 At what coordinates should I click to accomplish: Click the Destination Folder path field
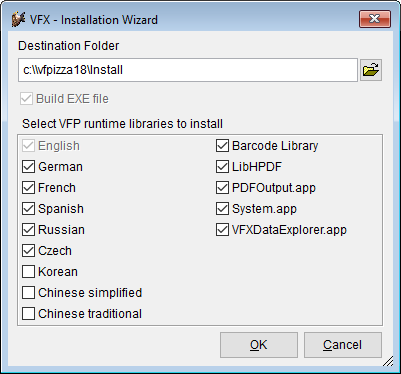188,70
